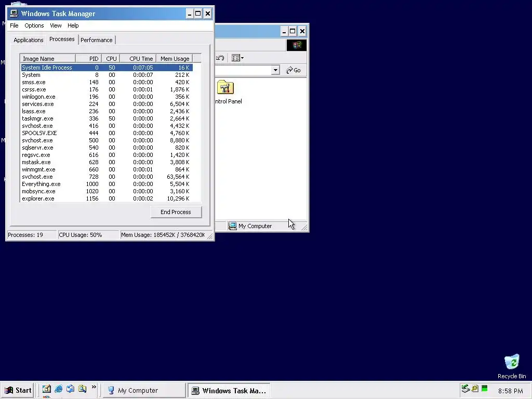Screen dimensions: 532x399
Task: Select the csrss.exe process row
Action: [107, 89]
